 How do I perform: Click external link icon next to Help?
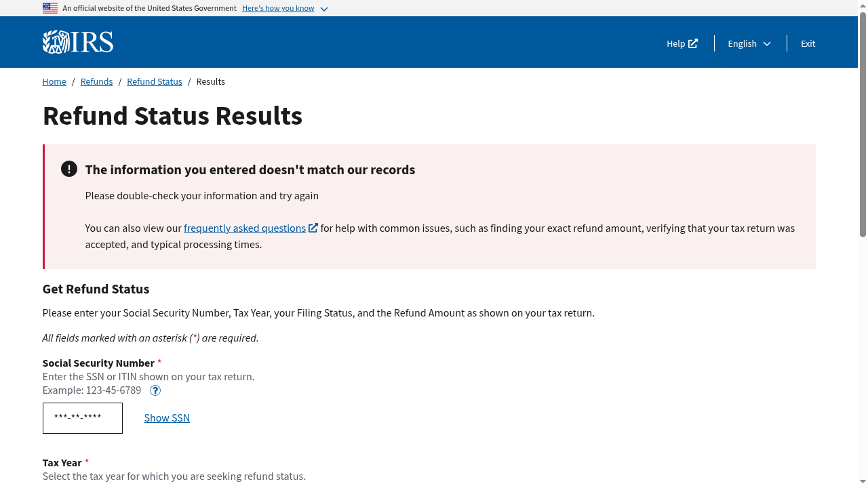(693, 43)
